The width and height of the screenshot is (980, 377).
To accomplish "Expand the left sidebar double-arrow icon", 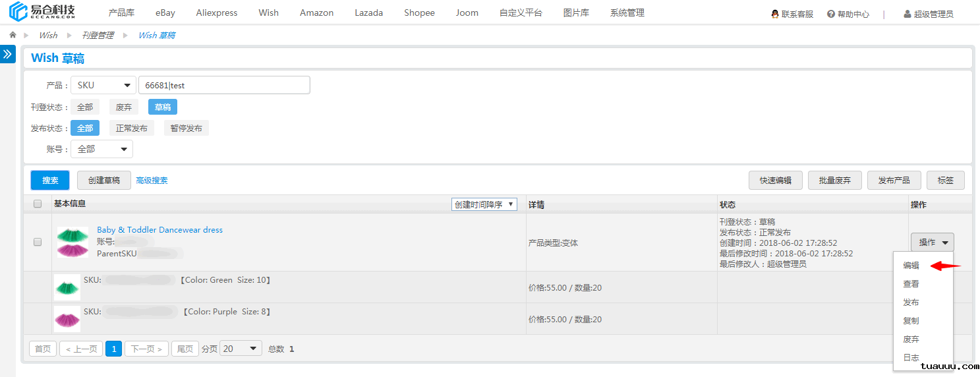I will point(8,54).
